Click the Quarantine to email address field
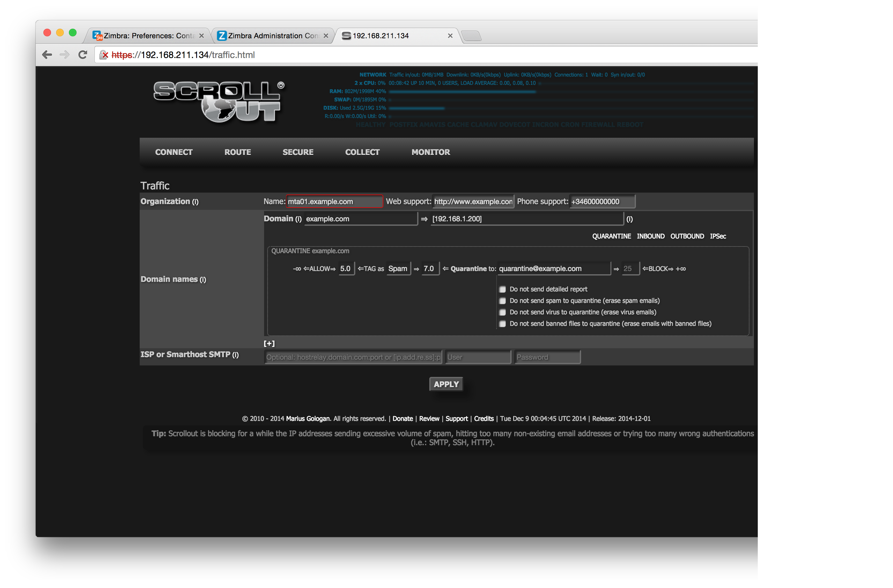The image size is (893, 588). point(554,269)
